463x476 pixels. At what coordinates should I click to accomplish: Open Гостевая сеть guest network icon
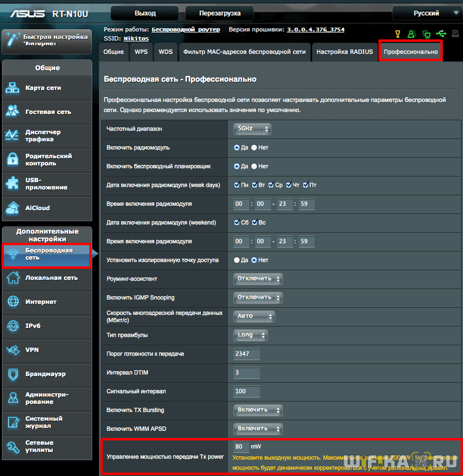tap(12, 112)
